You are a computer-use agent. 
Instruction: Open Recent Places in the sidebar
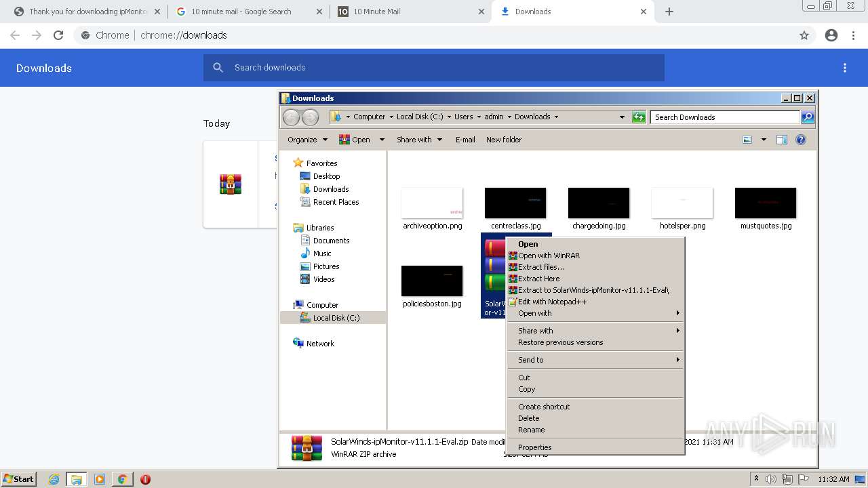(x=336, y=202)
